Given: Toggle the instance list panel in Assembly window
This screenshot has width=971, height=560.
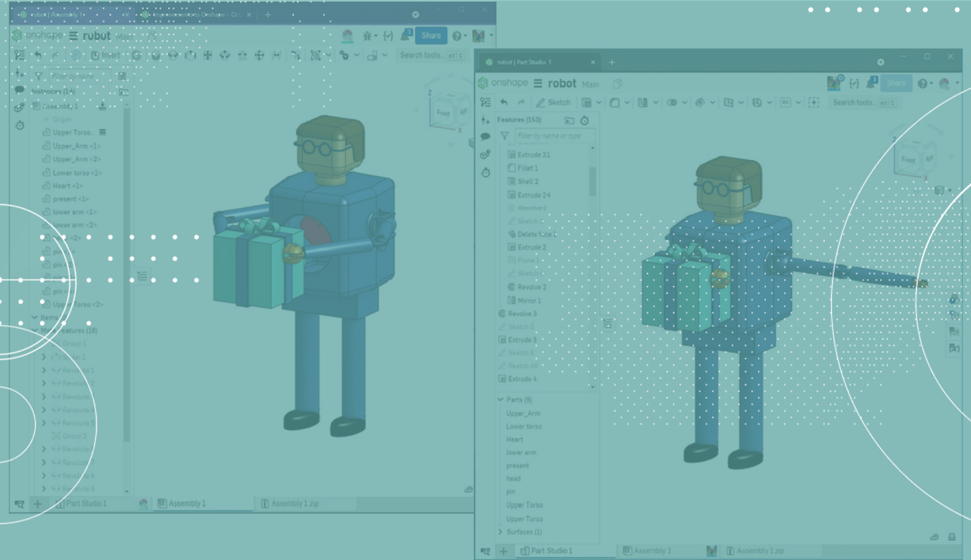Looking at the screenshot, I should pos(19,55).
